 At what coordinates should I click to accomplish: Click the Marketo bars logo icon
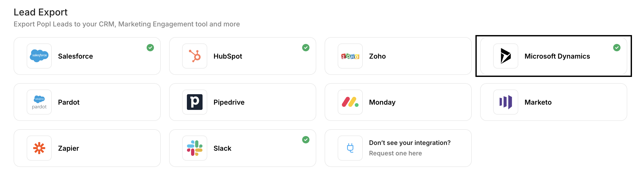(505, 102)
